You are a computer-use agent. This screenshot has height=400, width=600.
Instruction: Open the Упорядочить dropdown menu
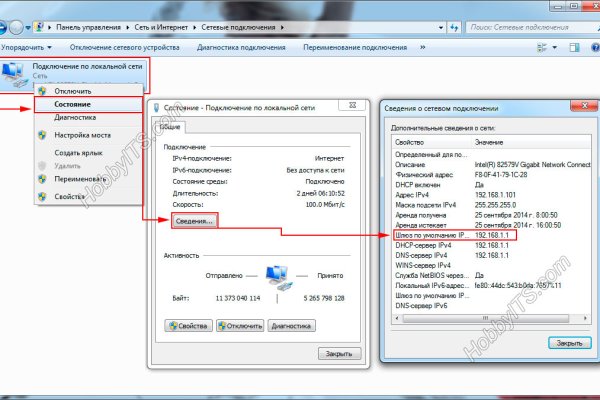[x=27, y=46]
